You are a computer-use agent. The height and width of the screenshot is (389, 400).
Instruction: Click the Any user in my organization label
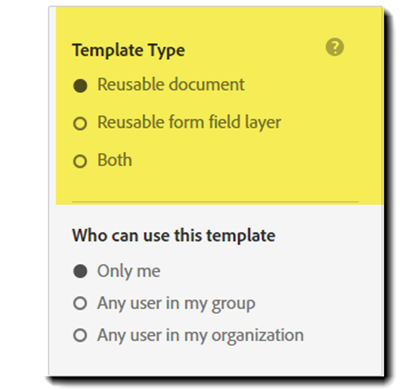[x=200, y=336]
